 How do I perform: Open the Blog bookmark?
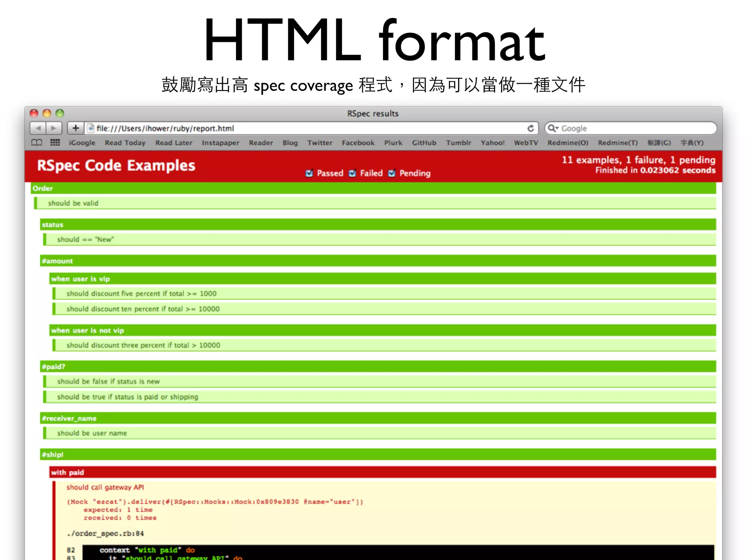click(x=290, y=143)
